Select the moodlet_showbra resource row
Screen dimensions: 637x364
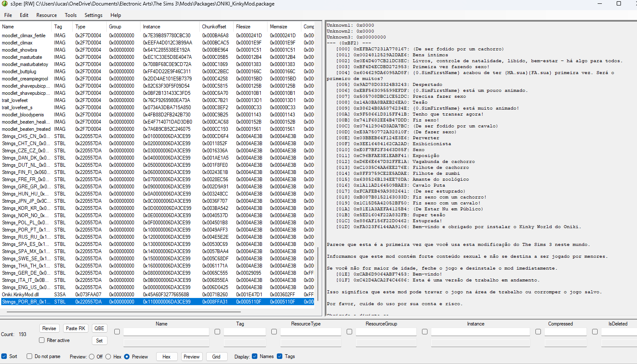157,50
